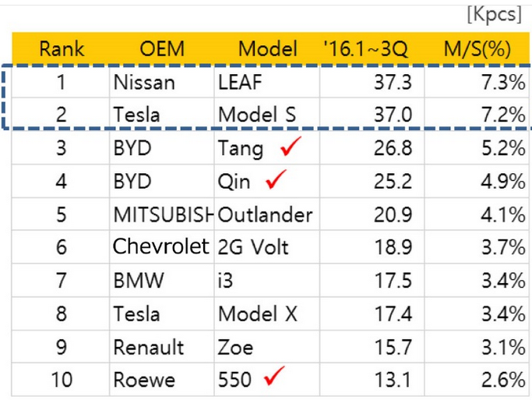532x400 pixels.
Task: Click the Nissan cell
Action: click(x=144, y=82)
